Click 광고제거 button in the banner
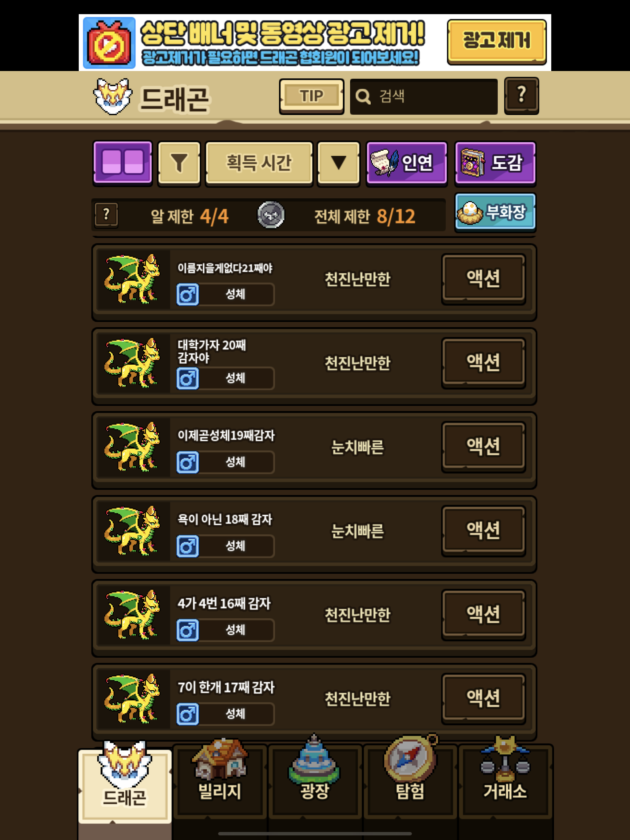Viewport: 630px width, 840px height. (x=496, y=42)
